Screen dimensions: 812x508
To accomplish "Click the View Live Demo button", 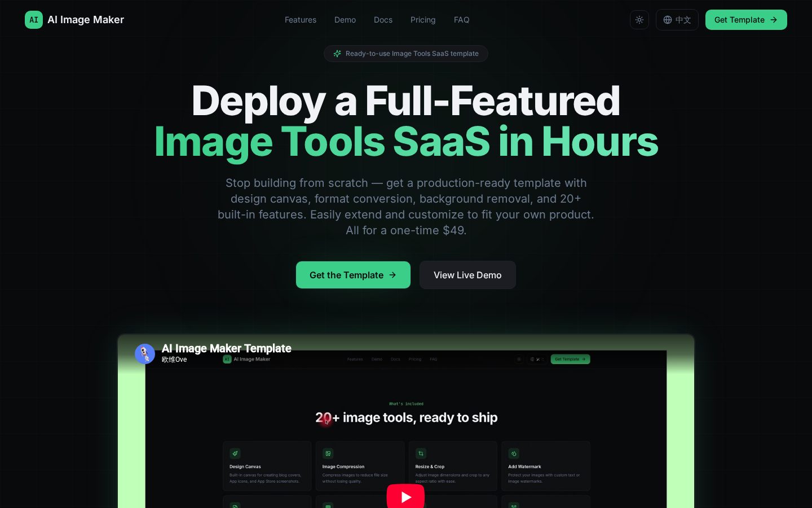I will point(467,275).
